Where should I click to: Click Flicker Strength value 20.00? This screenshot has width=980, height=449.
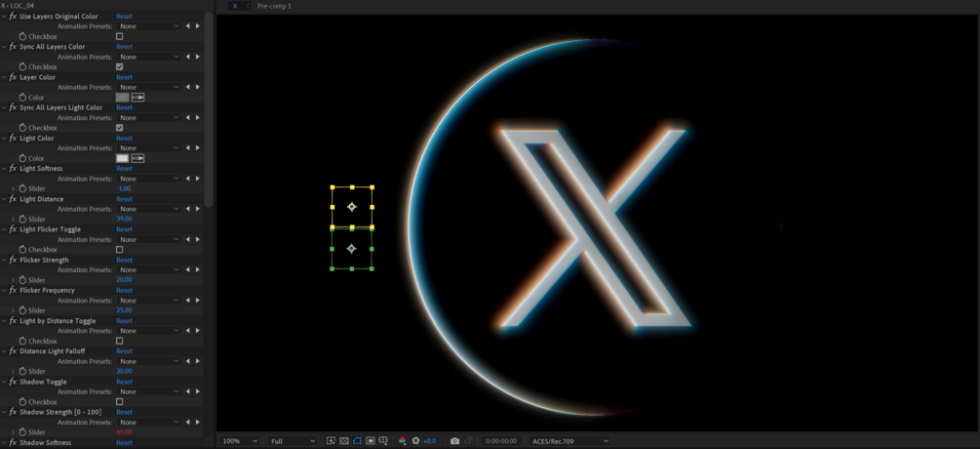point(124,280)
